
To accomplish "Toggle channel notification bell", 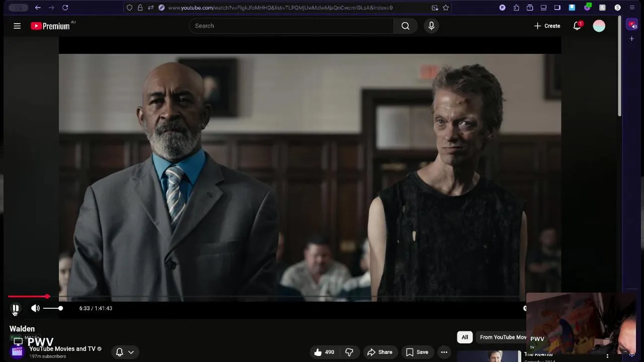I will [x=119, y=352].
